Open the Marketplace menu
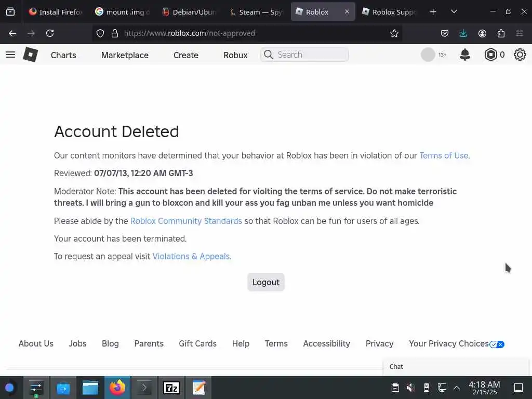Image resolution: width=532 pixels, height=399 pixels. (125, 55)
